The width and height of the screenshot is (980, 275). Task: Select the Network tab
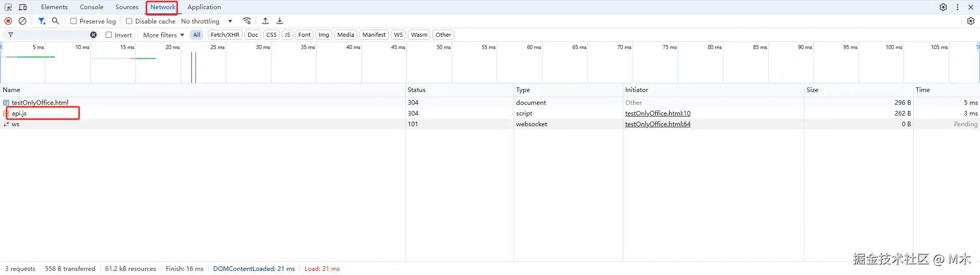pyautogui.click(x=163, y=7)
